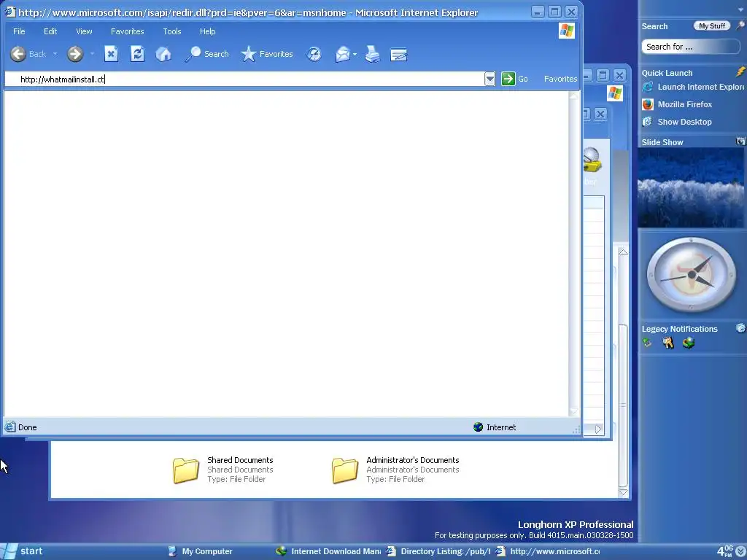Print the page with Print icon

click(x=373, y=54)
